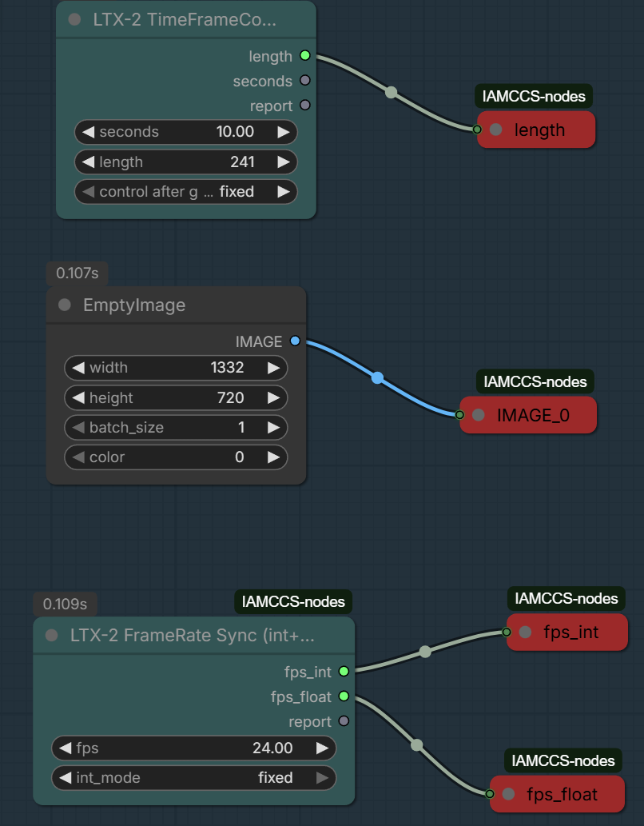Screen dimensions: 644x826
Task: Click the fps_int output port on FrameRate Sync node
Action: point(344,672)
